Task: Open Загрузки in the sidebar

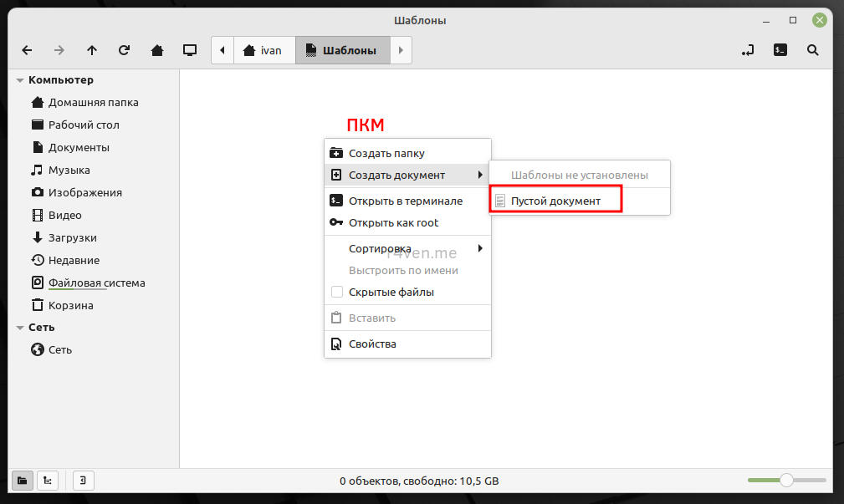Action: click(72, 237)
